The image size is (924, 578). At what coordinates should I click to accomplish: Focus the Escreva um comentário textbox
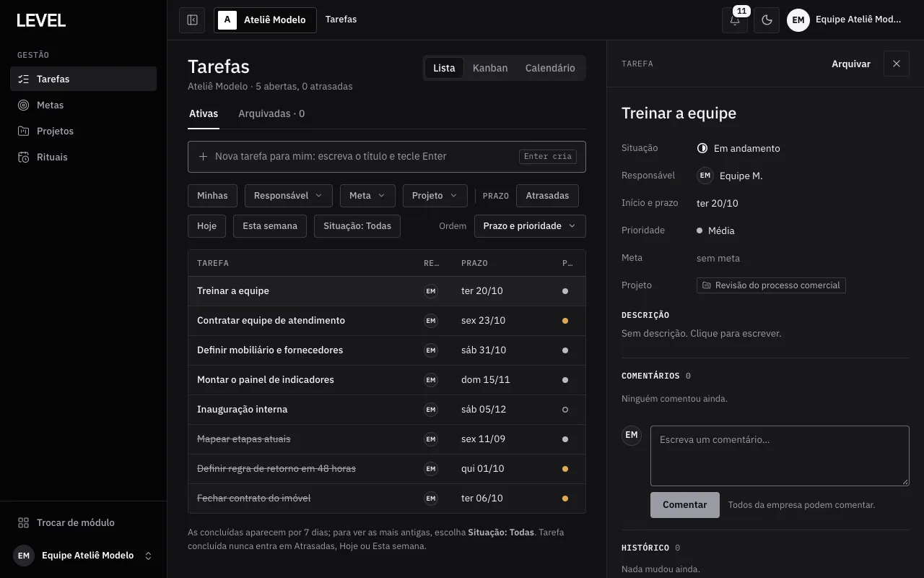780,456
